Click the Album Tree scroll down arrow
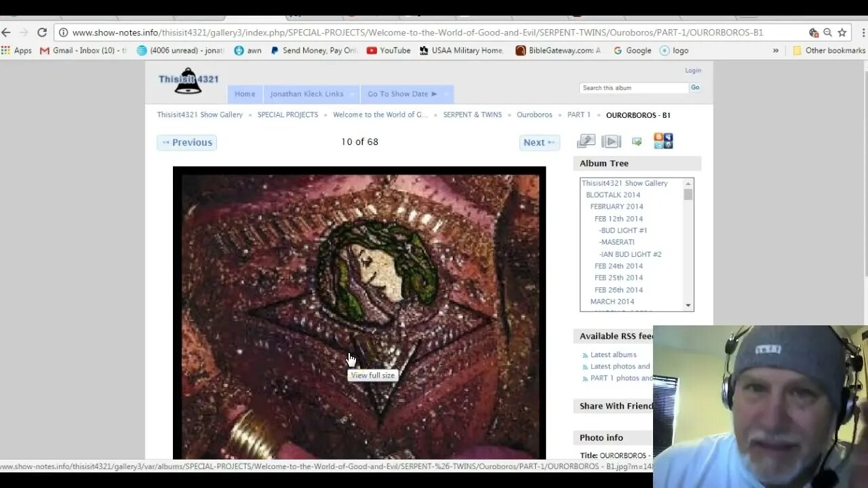The height and width of the screenshot is (488, 868). point(688,306)
